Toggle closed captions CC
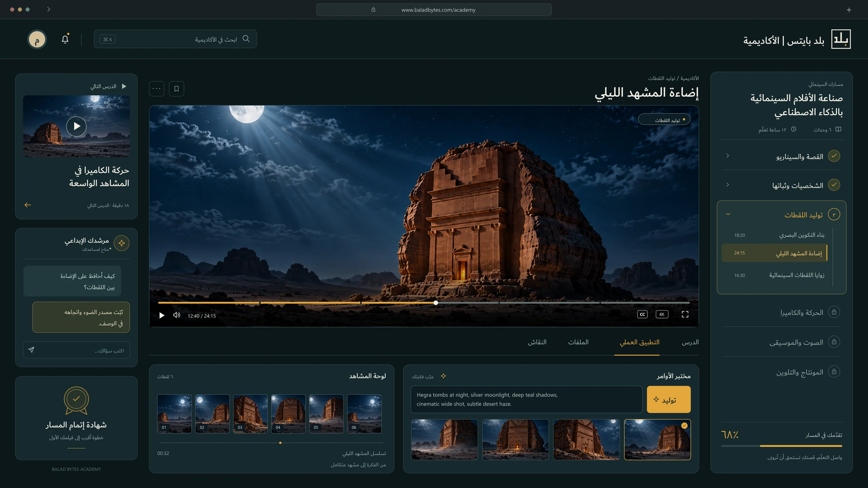 click(642, 314)
